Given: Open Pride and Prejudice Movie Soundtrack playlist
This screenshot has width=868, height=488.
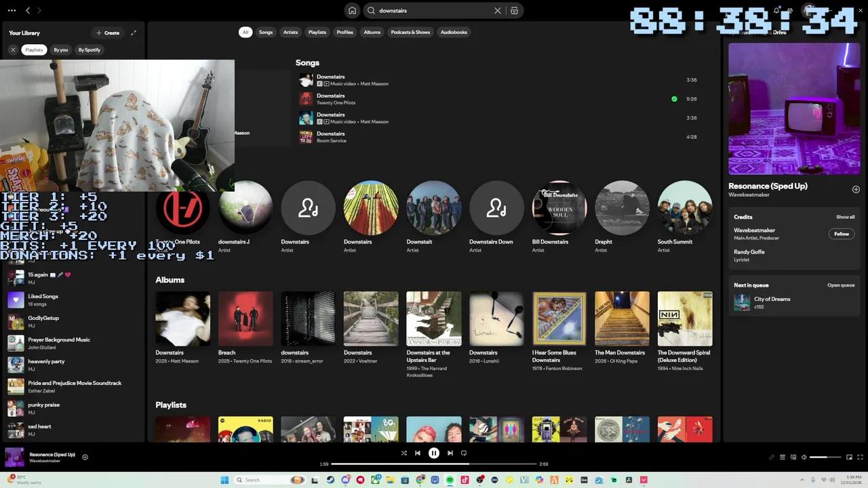Looking at the screenshot, I should pos(73,386).
